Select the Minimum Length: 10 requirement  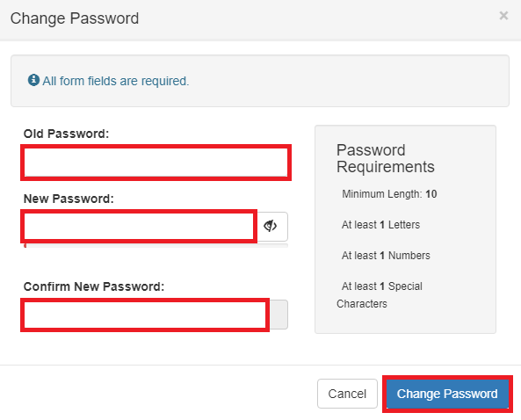[389, 194]
